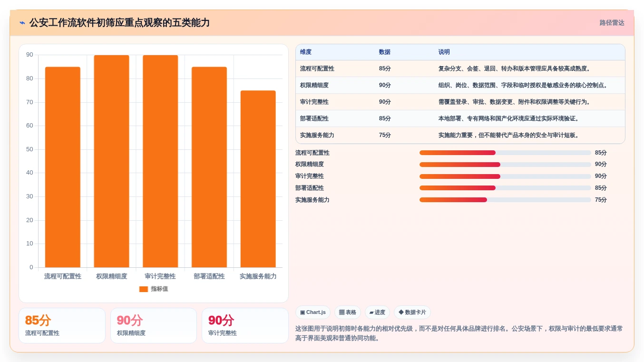The image size is (644, 362).
Task: Click the description starting 需覆盖登录
Action: [514, 102]
